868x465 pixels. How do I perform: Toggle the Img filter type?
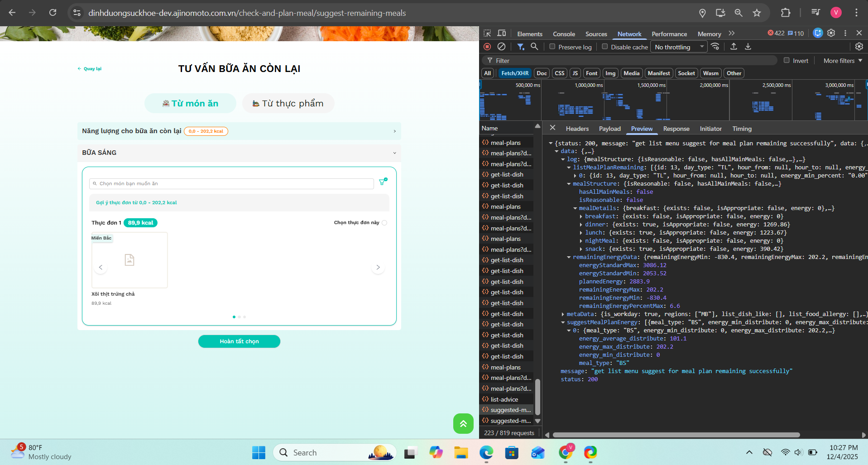pyautogui.click(x=610, y=73)
